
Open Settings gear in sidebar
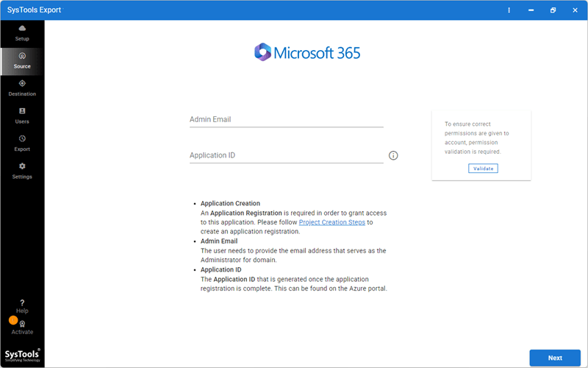tap(22, 171)
